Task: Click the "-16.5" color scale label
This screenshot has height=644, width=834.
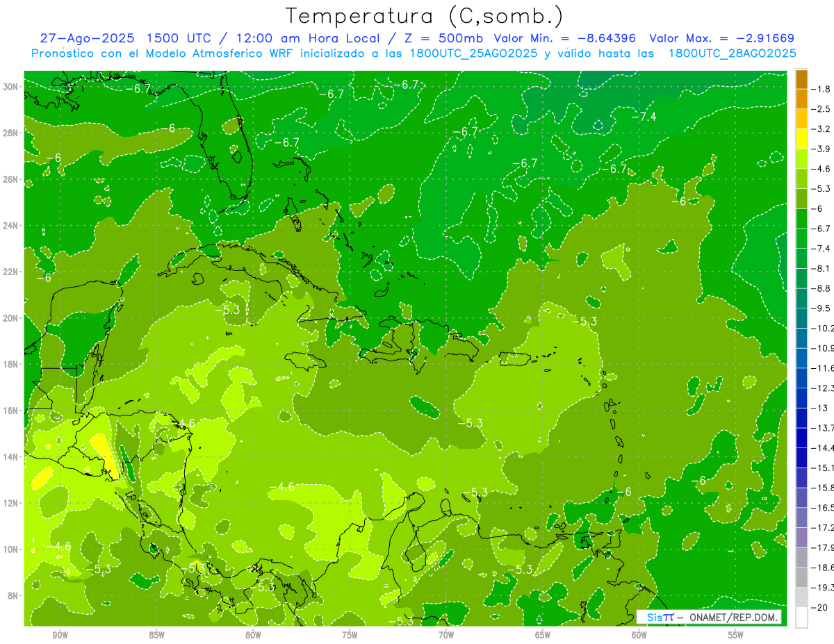Action: tap(823, 508)
